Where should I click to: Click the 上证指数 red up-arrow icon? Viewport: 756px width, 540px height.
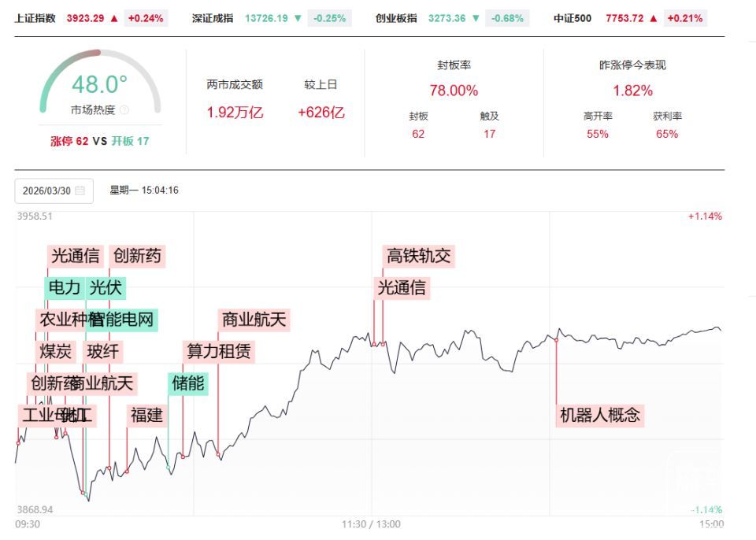click(114, 18)
